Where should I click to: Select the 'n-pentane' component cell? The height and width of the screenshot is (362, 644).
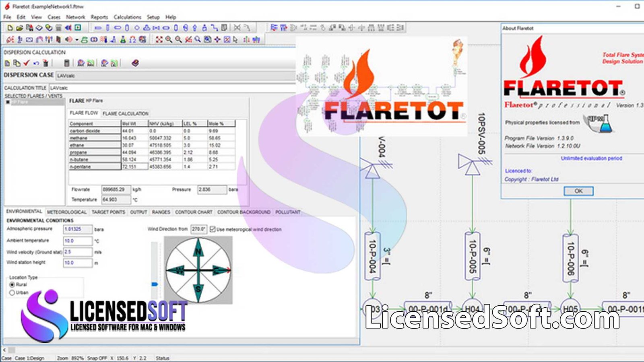95,167
